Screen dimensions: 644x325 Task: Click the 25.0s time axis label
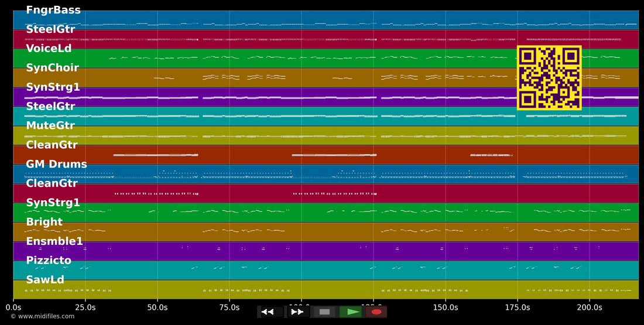pos(85,307)
